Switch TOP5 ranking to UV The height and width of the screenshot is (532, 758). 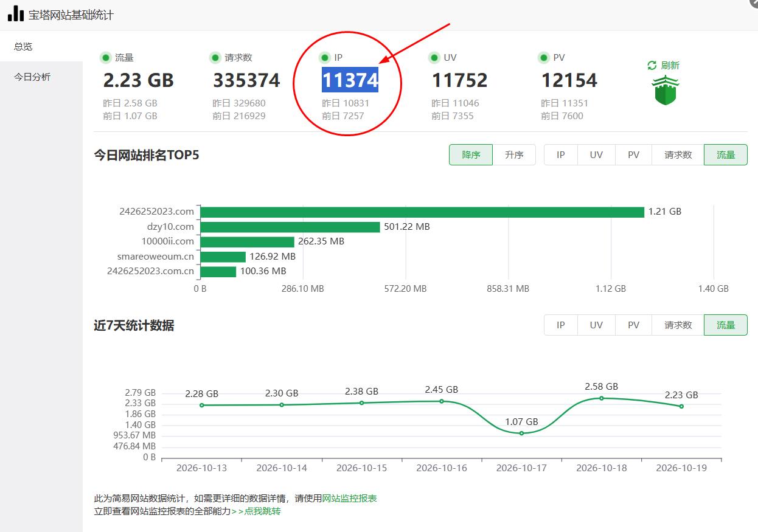coord(596,154)
